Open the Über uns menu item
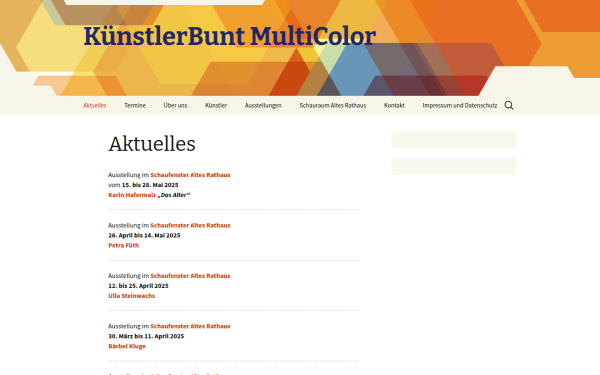This screenshot has width=600, height=375. pos(175,105)
